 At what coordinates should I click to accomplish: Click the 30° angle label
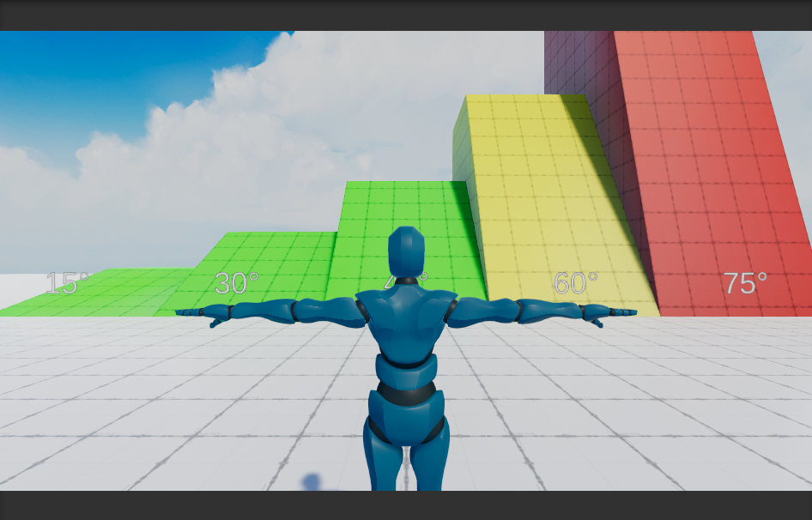236,282
